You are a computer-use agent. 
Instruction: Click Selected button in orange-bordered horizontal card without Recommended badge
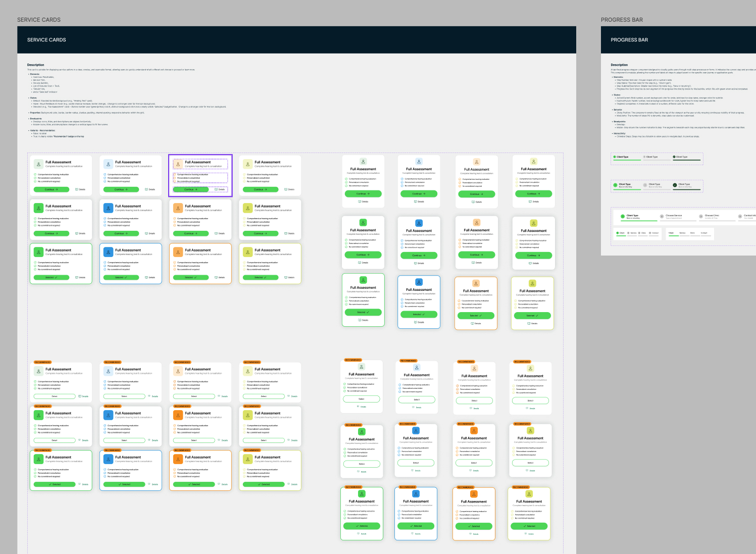coord(191,277)
